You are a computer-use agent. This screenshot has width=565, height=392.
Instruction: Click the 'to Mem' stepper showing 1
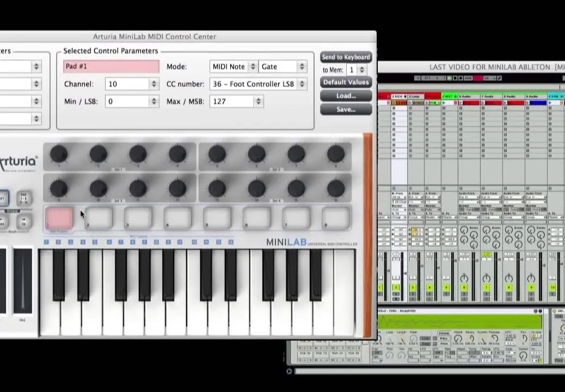point(362,70)
